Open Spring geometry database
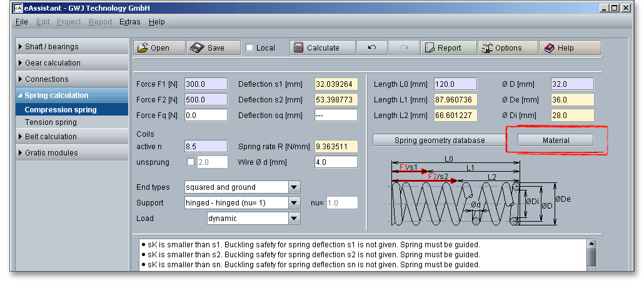 click(439, 140)
